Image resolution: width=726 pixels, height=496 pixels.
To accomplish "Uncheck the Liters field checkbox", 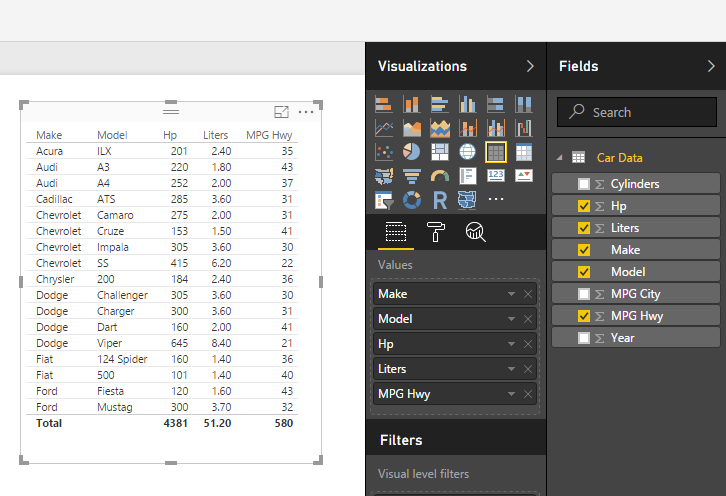I will [583, 228].
